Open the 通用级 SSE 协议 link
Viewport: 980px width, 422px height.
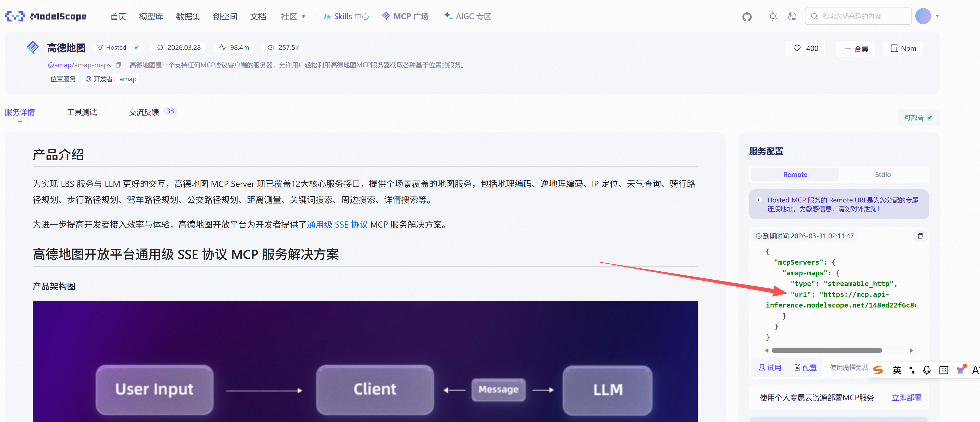pos(337,225)
